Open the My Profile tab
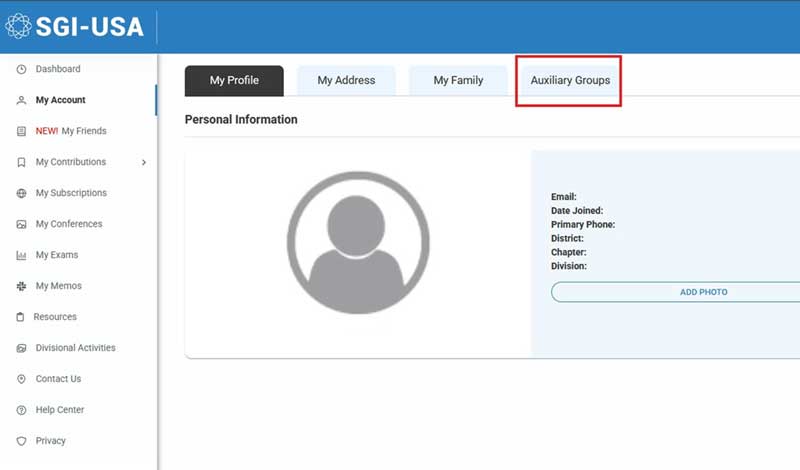Viewport: 800px width, 470px height. [x=234, y=81]
